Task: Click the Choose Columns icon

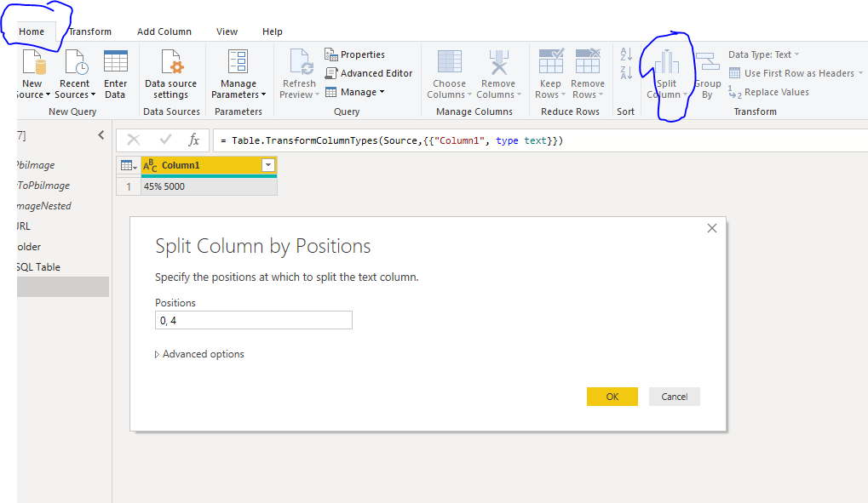Action: (x=450, y=61)
